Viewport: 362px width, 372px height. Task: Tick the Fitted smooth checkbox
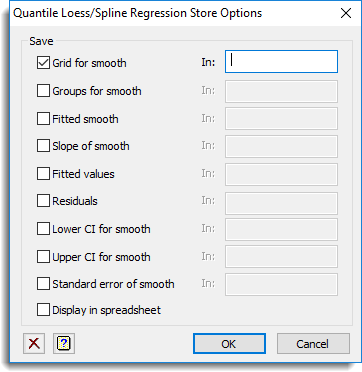tap(43, 119)
